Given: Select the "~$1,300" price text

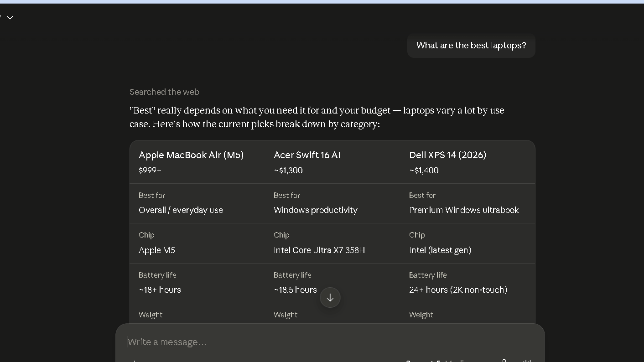Looking at the screenshot, I should point(288,171).
